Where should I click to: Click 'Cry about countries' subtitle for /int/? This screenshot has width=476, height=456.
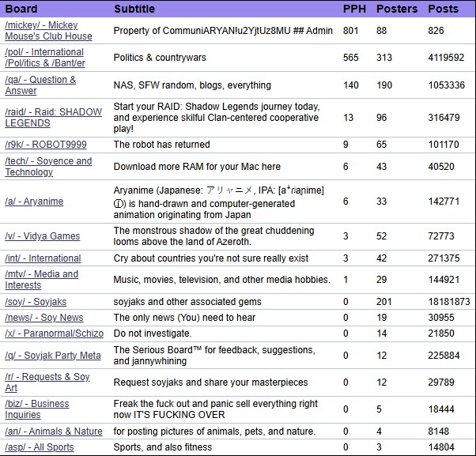(211, 258)
